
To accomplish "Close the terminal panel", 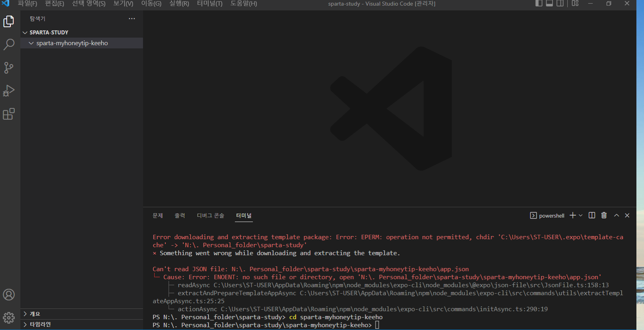I will 627,215.
